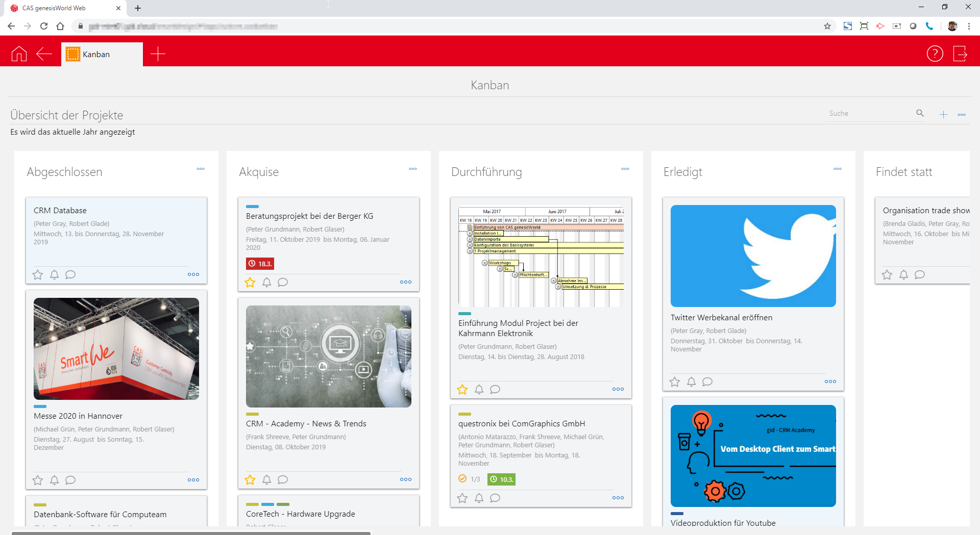Open CRM Academy News card options
This screenshot has height=535, width=980.
point(406,479)
